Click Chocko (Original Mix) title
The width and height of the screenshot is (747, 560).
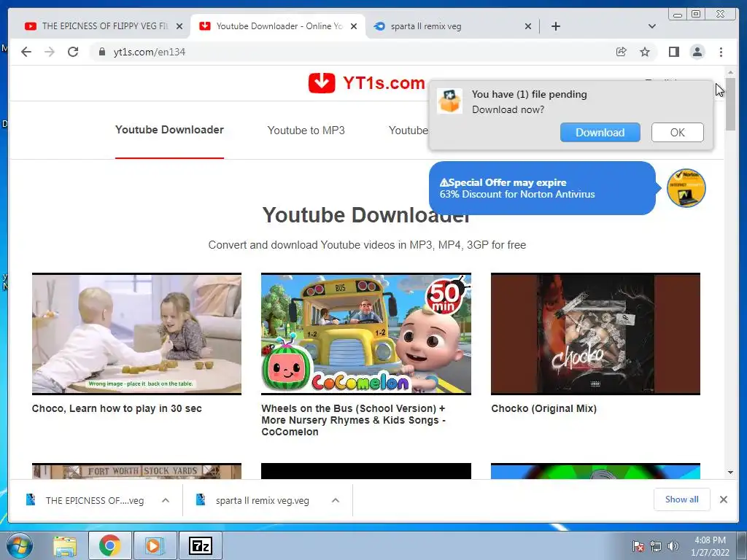(543, 408)
